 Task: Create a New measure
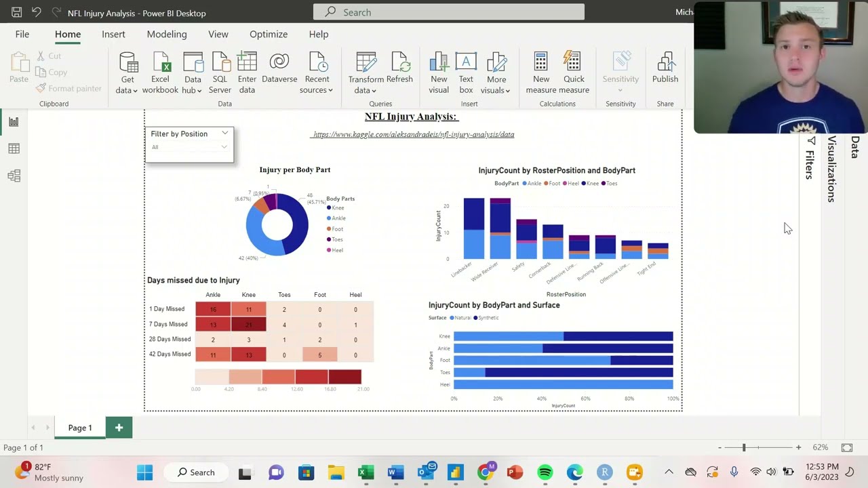tap(541, 73)
